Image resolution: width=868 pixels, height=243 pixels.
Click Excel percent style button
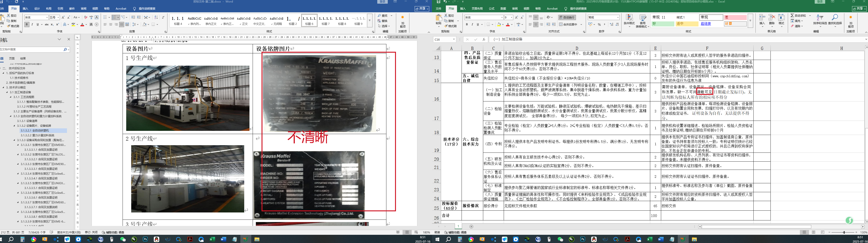pyautogui.click(x=599, y=24)
